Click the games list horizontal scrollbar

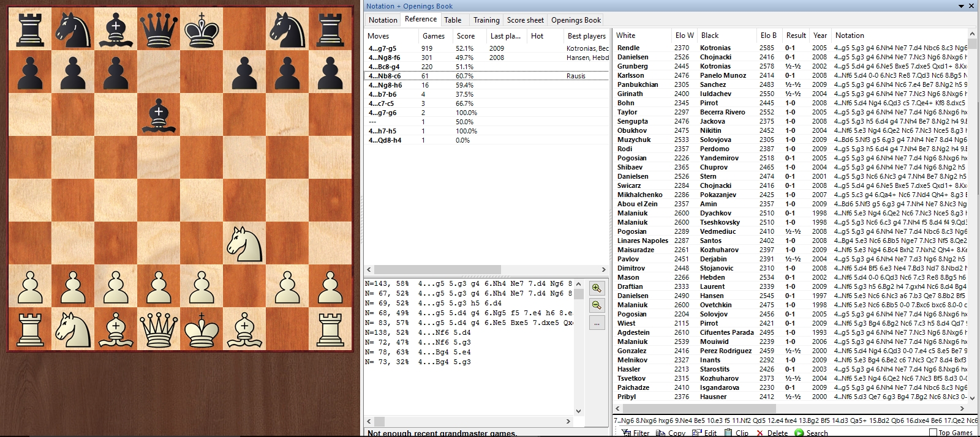point(699,408)
